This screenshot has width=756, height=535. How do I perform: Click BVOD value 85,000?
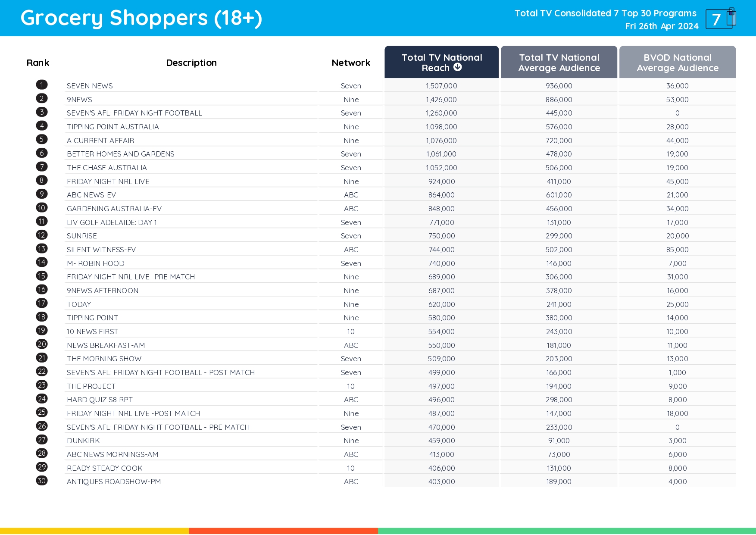coord(678,250)
